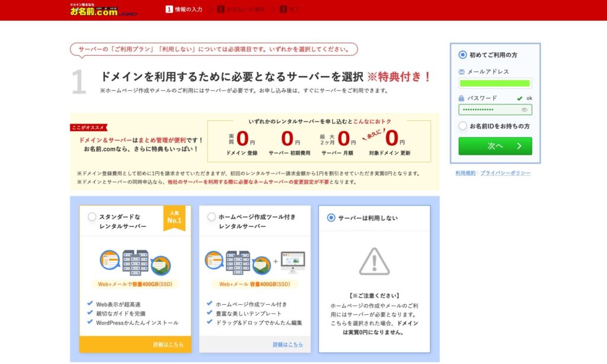Open 詳細はこちら link on standard server card

click(x=168, y=344)
